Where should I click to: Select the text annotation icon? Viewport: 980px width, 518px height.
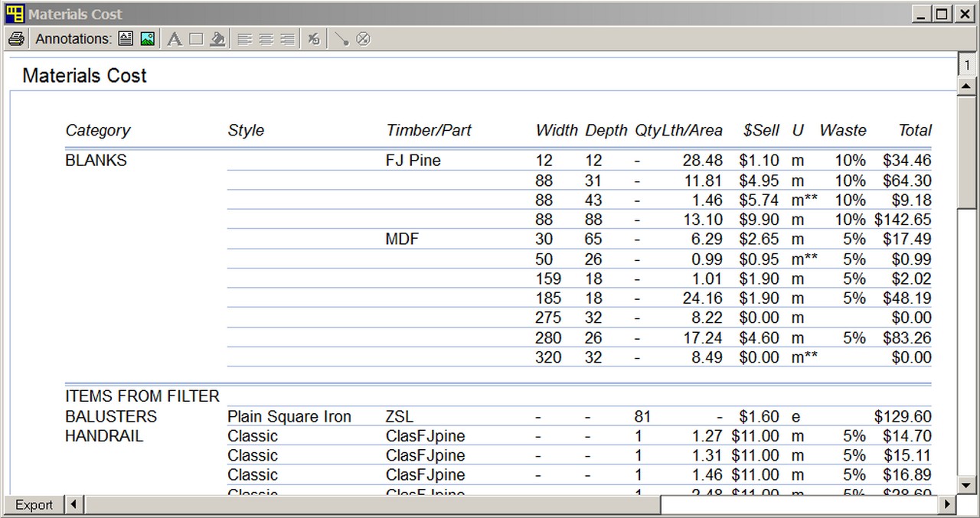tap(126, 38)
